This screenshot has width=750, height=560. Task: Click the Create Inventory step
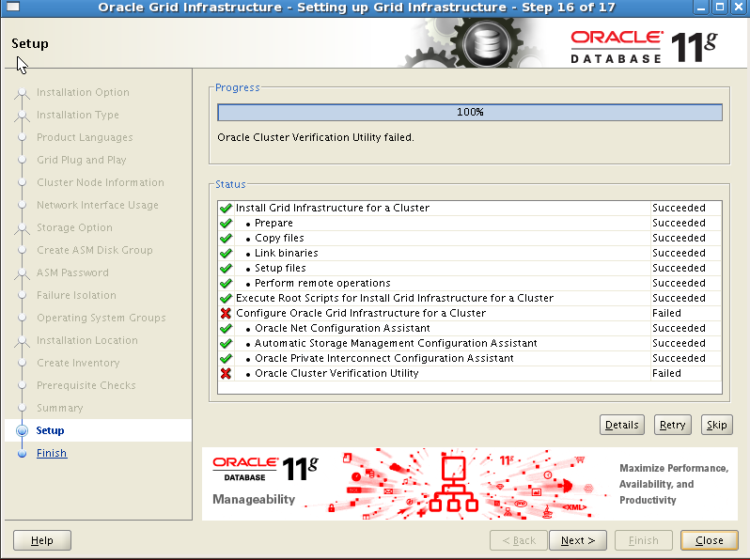click(78, 363)
